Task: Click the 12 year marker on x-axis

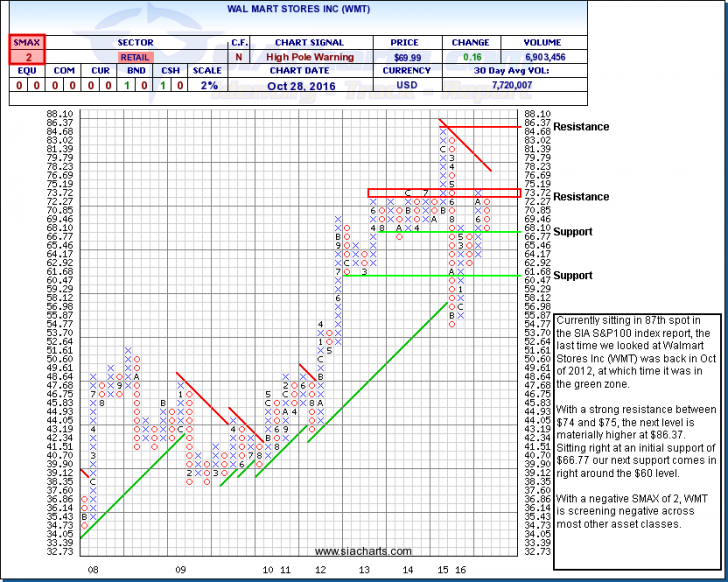Action: coord(321,568)
